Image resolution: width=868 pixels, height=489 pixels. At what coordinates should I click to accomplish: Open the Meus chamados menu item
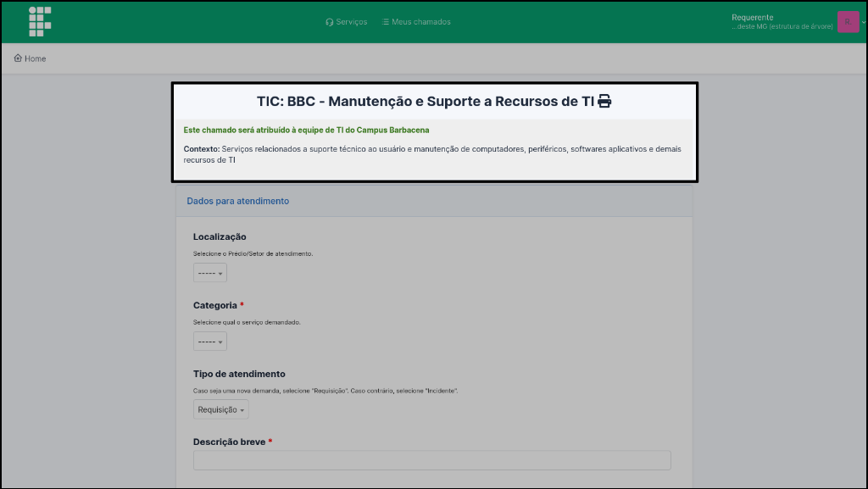[420, 22]
